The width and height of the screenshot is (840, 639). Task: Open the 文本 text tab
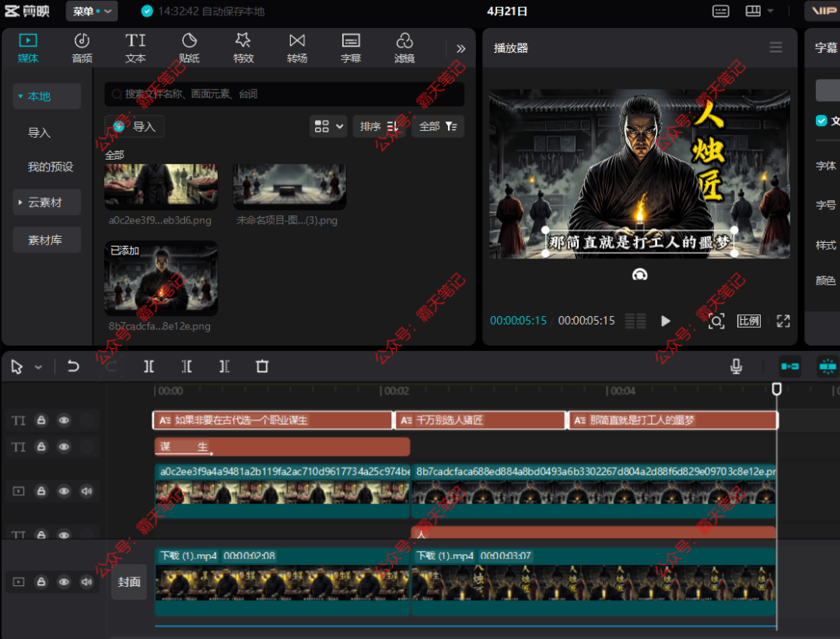(x=135, y=48)
